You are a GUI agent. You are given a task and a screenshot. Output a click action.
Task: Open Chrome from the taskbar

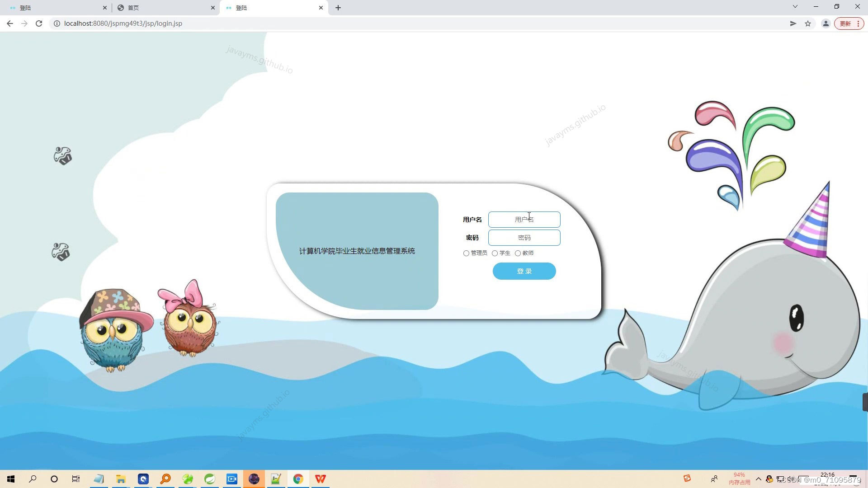(298, 479)
